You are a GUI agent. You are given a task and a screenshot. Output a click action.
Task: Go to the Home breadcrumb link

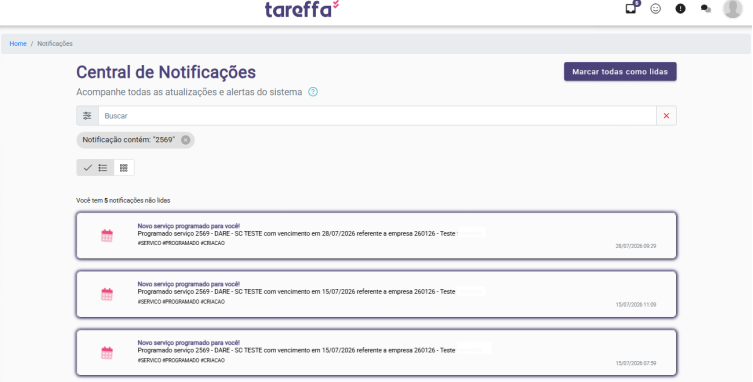click(x=18, y=44)
